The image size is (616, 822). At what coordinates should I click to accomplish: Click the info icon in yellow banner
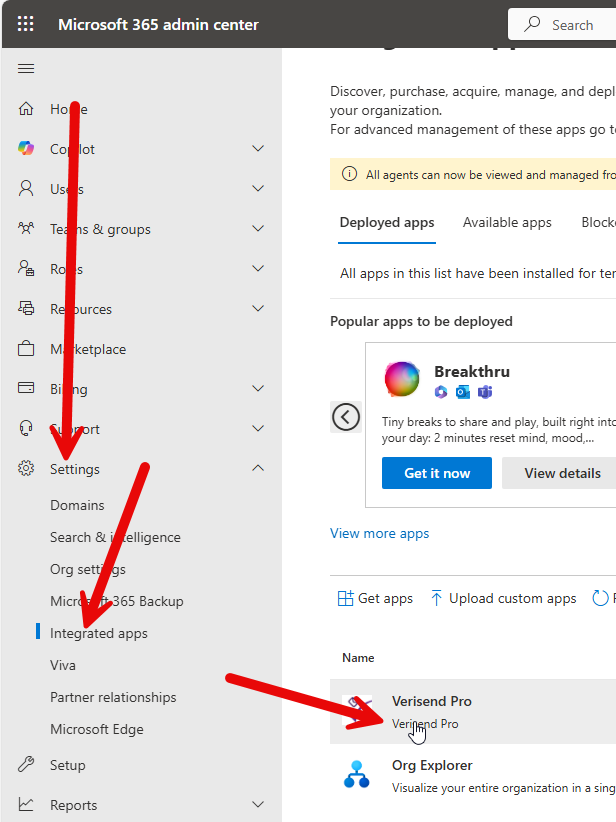(x=349, y=174)
